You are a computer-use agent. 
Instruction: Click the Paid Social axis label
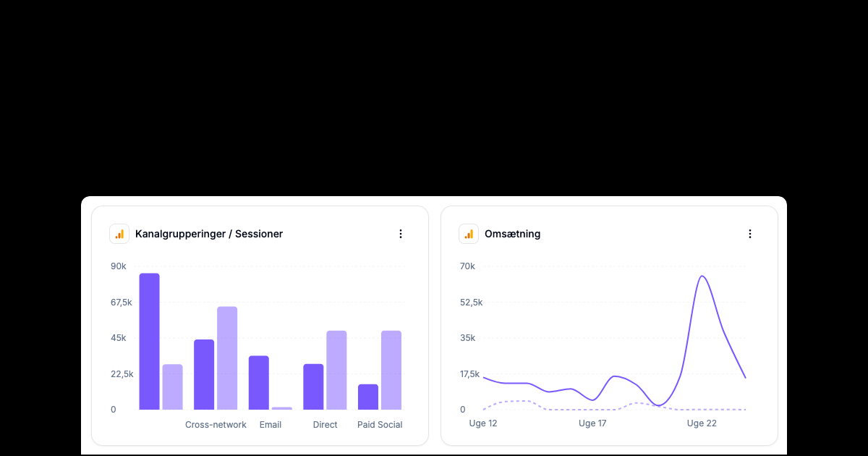click(380, 425)
